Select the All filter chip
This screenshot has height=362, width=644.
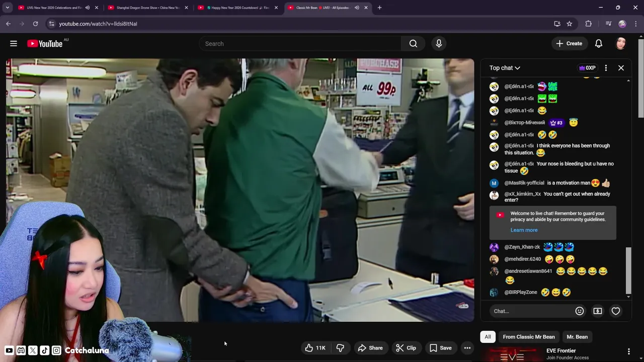488,337
